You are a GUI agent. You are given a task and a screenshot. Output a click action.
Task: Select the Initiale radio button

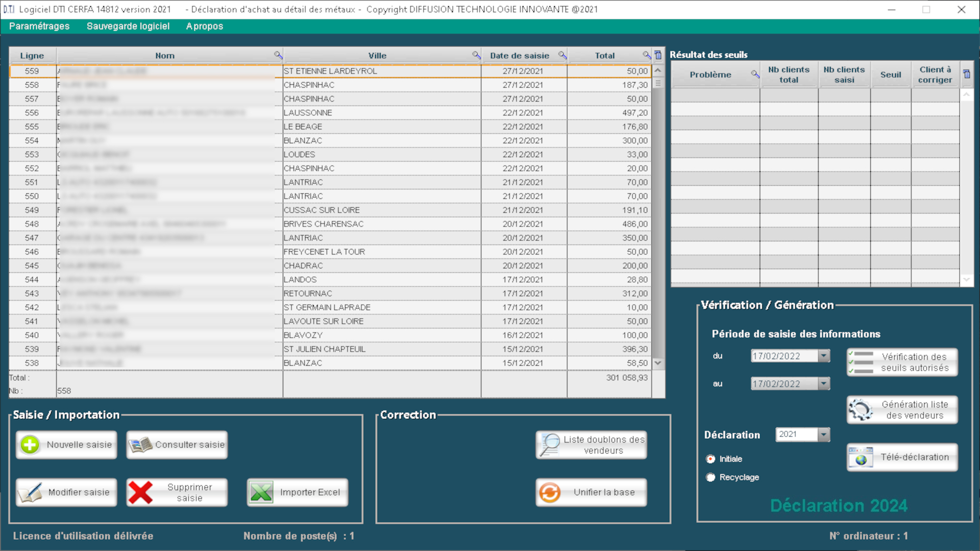(710, 459)
